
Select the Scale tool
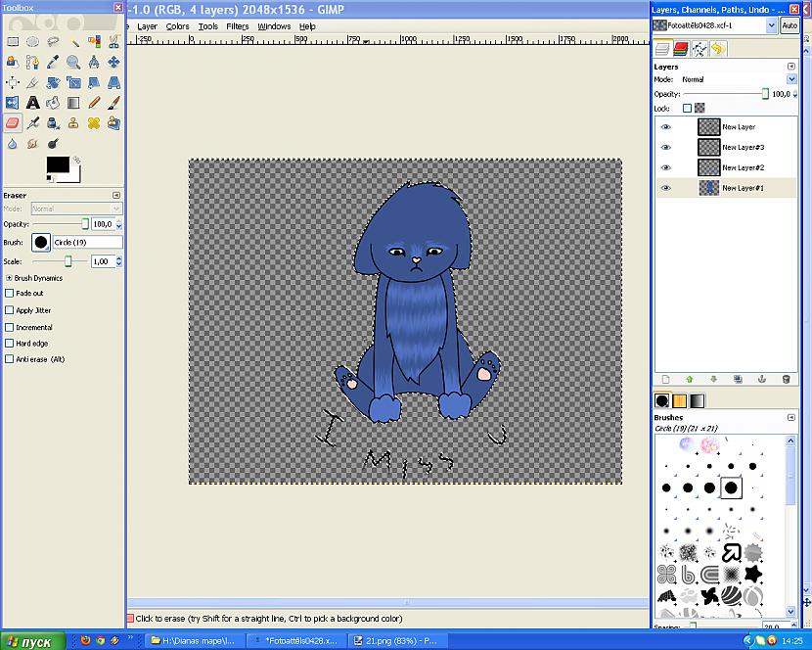click(73, 82)
